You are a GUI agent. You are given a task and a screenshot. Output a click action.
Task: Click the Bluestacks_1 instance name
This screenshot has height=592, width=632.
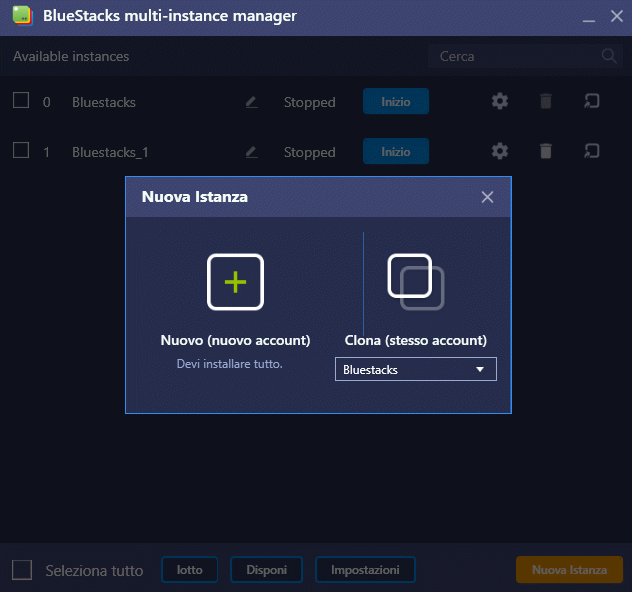pos(110,152)
